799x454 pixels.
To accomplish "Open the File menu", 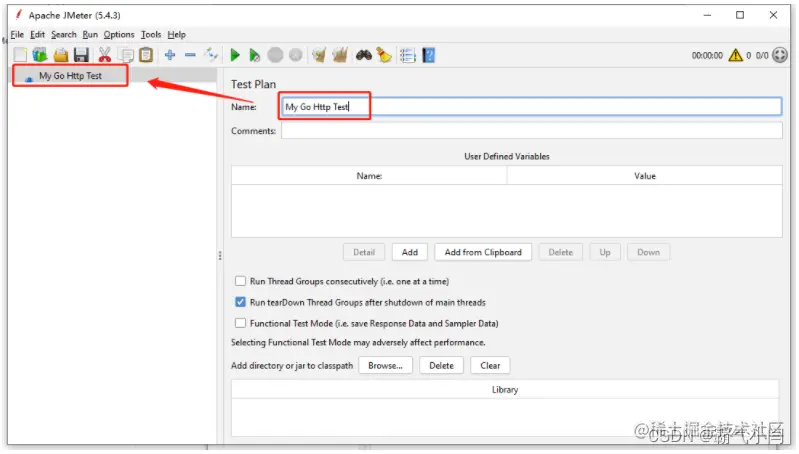I will pos(17,35).
